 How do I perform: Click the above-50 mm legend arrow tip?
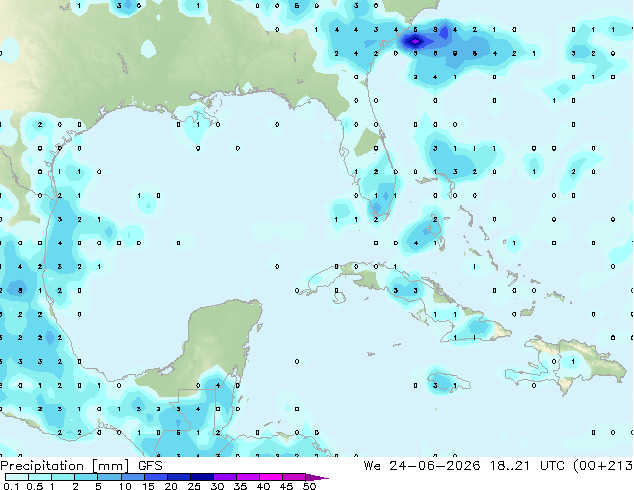pyautogui.click(x=317, y=477)
